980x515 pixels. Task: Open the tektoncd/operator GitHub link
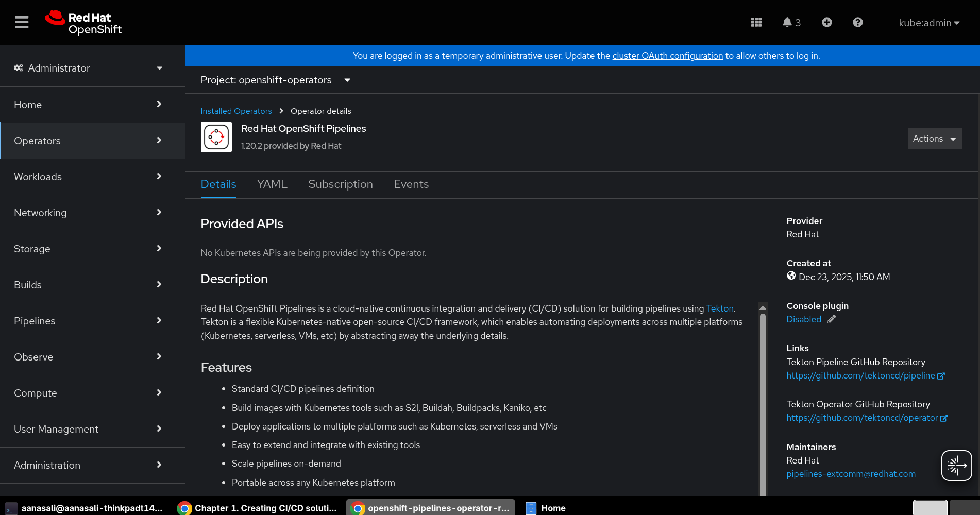[x=867, y=418]
